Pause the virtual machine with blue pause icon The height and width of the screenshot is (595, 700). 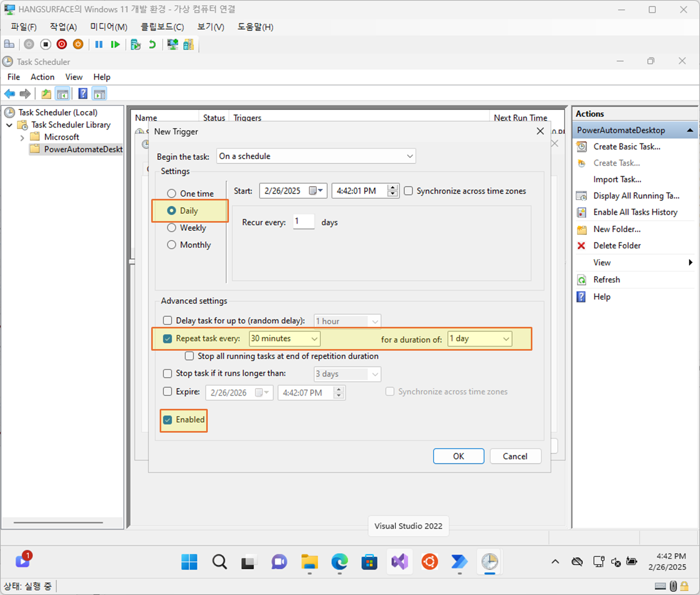click(99, 44)
